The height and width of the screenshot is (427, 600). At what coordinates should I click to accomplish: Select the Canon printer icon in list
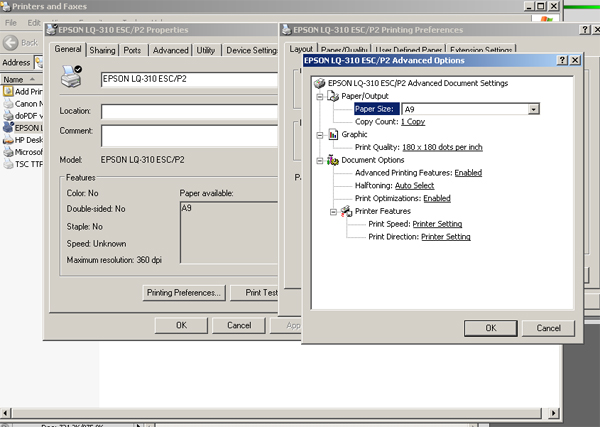pos(8,104)
